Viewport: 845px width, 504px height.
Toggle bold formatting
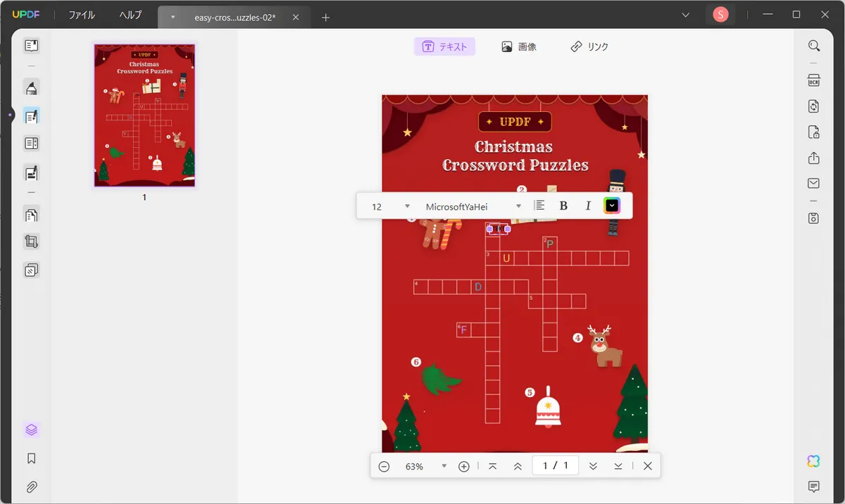pos(563,206)
